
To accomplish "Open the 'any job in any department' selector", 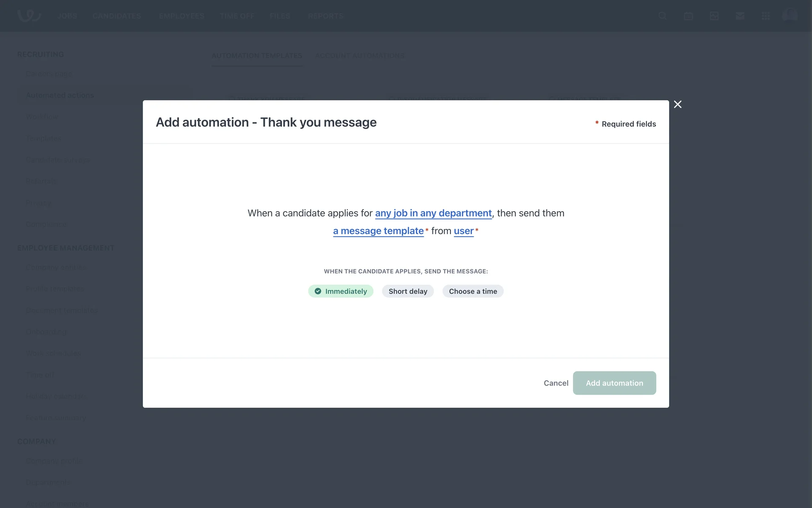I will point(433,213).
